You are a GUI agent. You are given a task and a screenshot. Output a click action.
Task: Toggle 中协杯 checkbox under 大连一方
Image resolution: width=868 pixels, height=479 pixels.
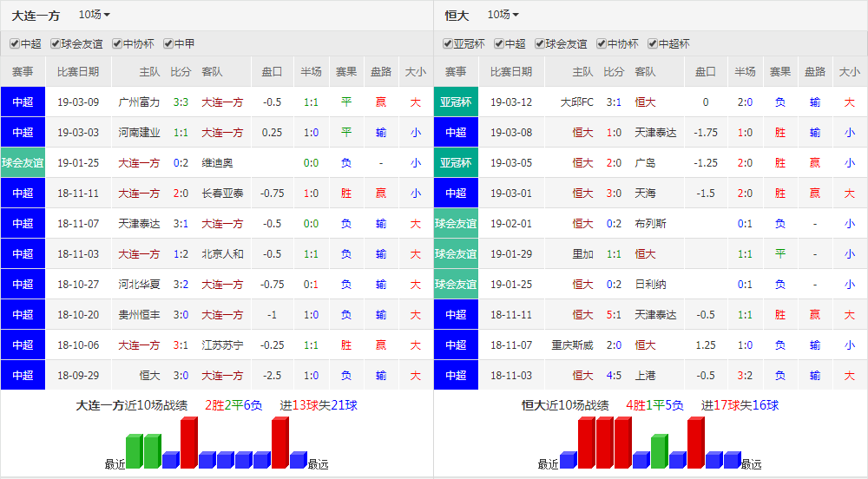(117, 43)
